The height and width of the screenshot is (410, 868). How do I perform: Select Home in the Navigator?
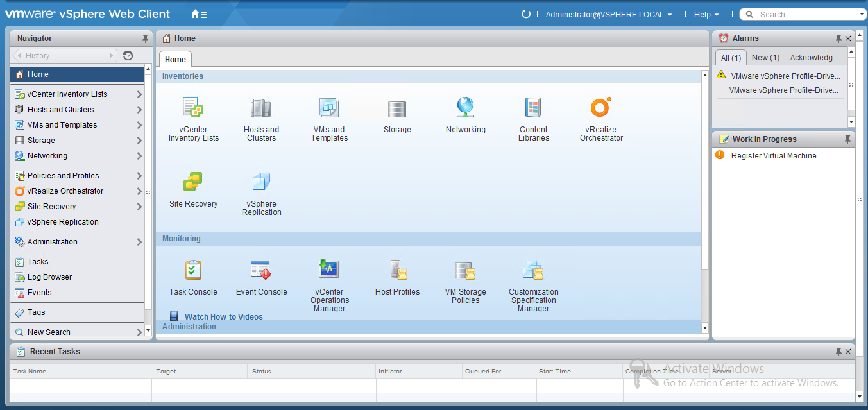[x=77, y=74]
